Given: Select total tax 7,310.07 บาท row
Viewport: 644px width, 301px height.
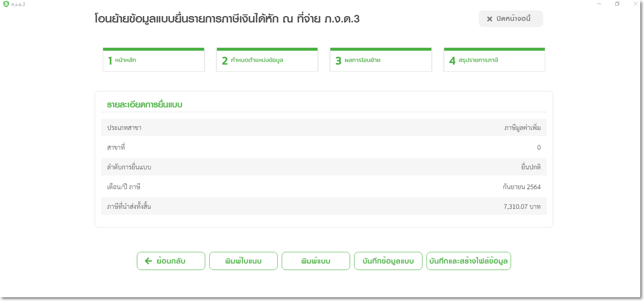Looking at the screenshot, I should [324, 207].
